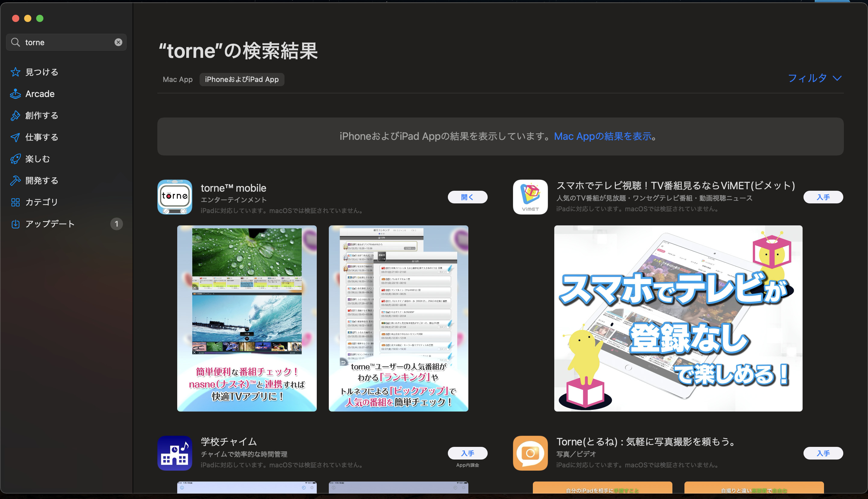Screen dimensions: 868x499
Task: Click the Mac Appの結果を表示 link
Action: coord(602,137)
